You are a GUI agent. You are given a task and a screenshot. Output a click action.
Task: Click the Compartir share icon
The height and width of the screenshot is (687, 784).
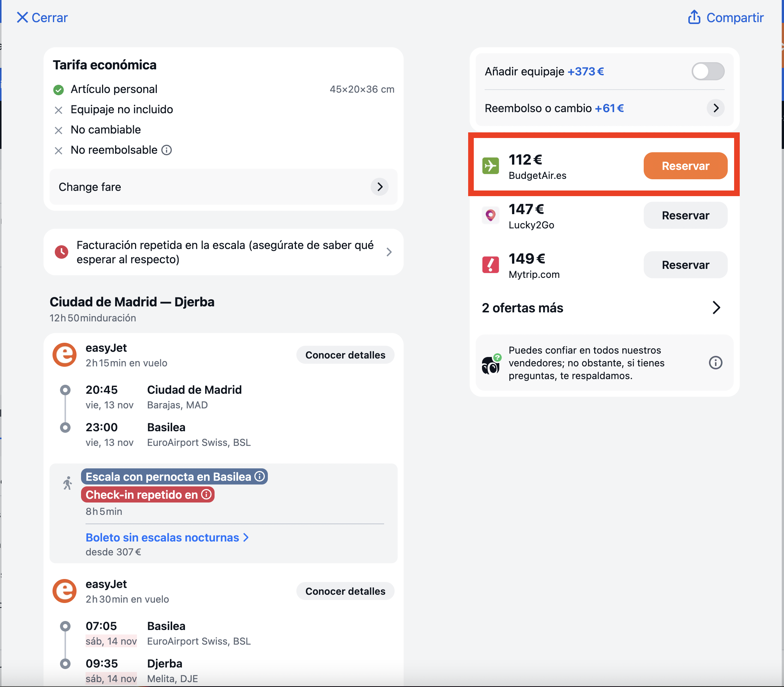[694, 17]
